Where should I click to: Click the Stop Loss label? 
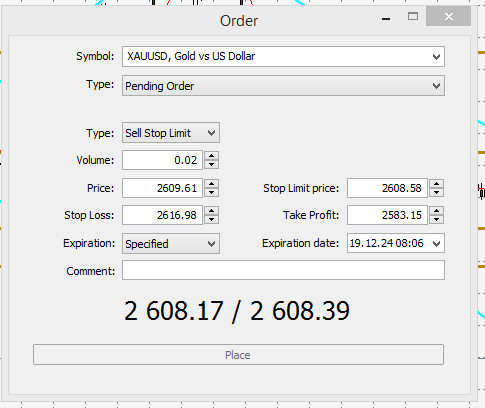tap(89, 215)
